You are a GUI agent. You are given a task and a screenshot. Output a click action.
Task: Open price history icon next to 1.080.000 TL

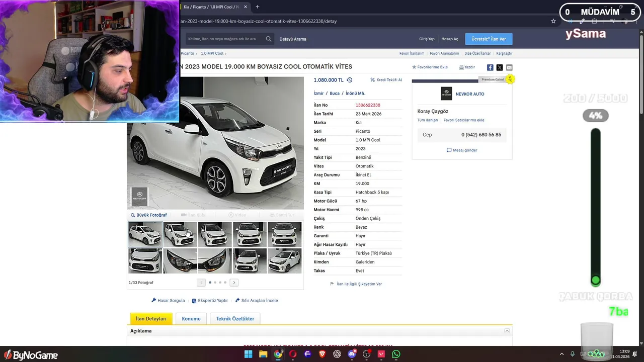(350, 80)
